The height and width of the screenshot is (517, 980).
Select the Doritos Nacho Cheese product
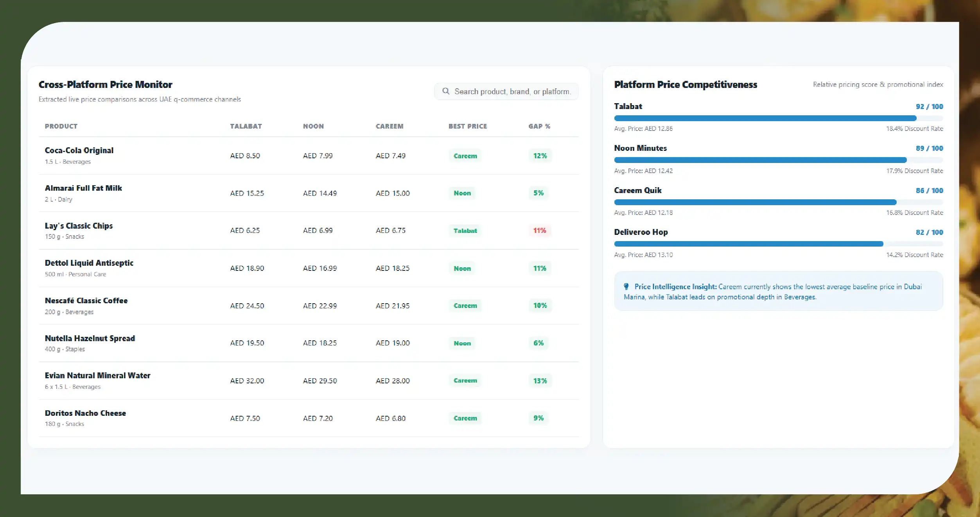pyautogui.click(x=85, y=413)
